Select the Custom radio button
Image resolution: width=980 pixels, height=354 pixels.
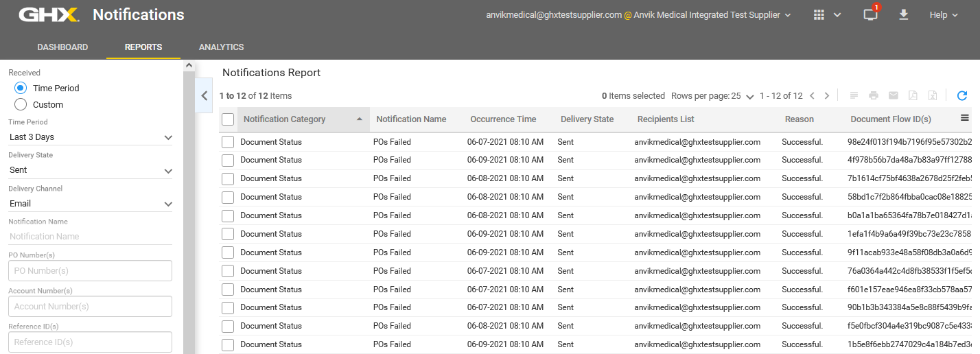[x=21, y=105]
